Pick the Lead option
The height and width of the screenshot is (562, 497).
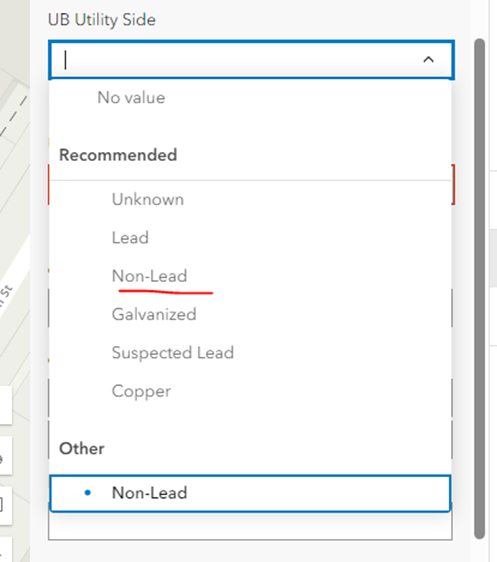130,238
